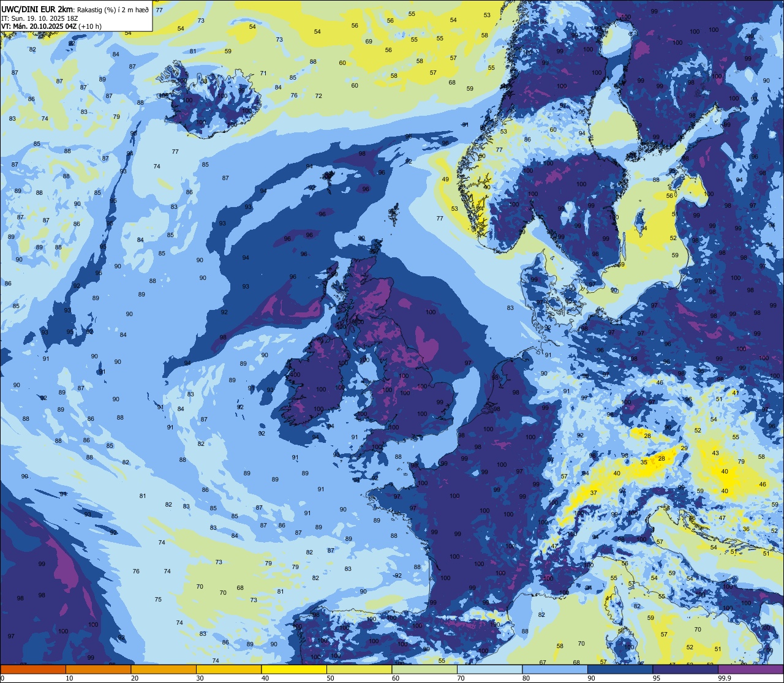Image resolution: width=784 pixels, height=683 pixels.
Task: Click the '49' value off Norway's coast
Action: (445, 179)
